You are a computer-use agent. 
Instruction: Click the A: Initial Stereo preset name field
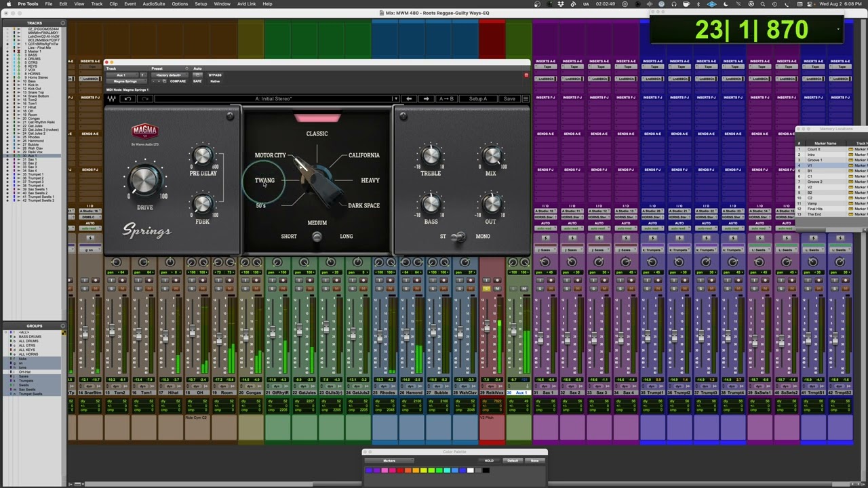(274, 99)
